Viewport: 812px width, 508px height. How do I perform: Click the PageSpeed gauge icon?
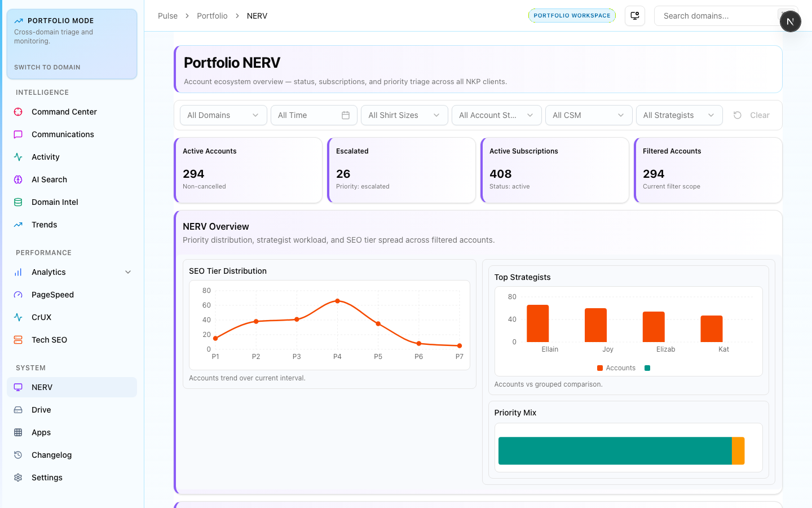(18, 295)
